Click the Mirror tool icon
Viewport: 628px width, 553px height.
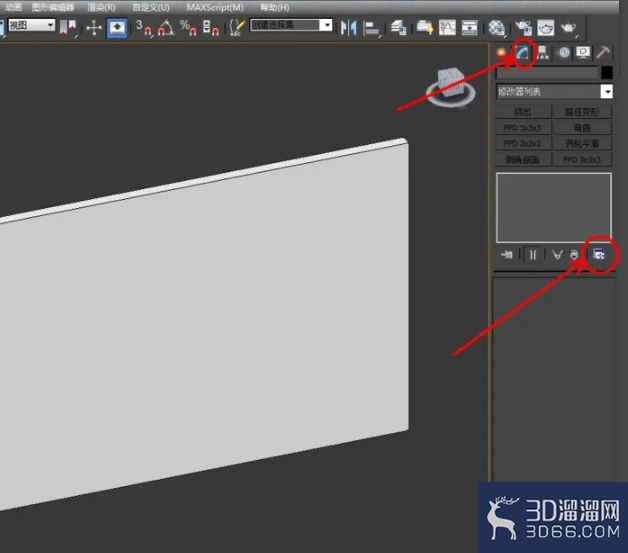click(348, 28)
